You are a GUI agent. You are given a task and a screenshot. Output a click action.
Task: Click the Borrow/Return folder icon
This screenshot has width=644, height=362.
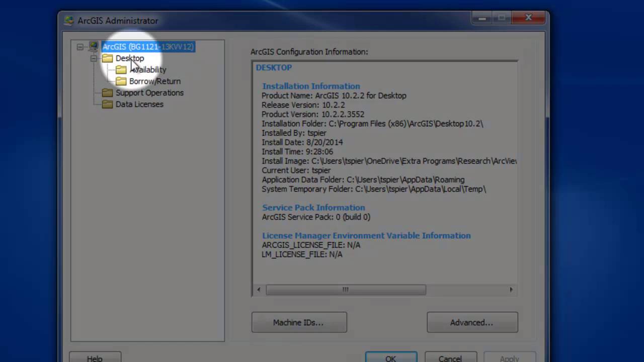click(x=121, y=81)
